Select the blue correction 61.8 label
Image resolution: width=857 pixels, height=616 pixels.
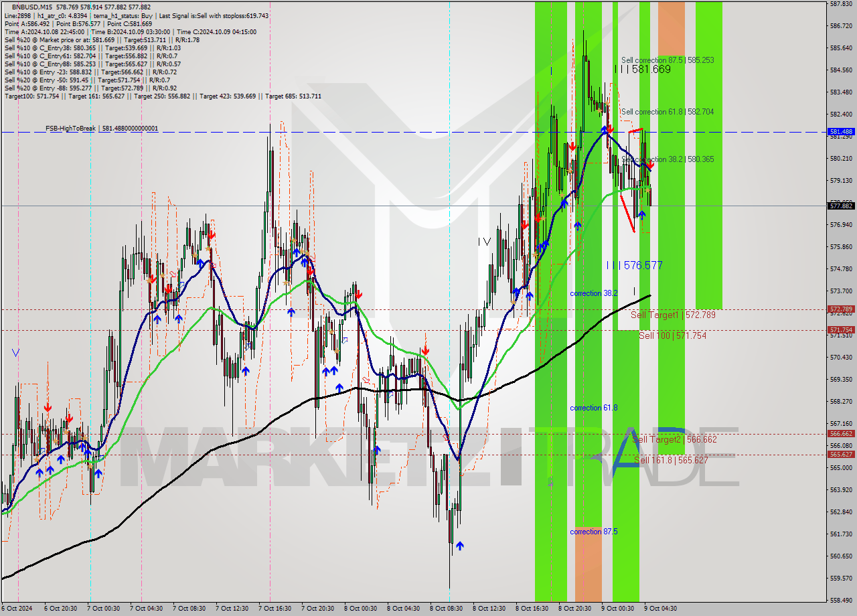coord(593,408)
